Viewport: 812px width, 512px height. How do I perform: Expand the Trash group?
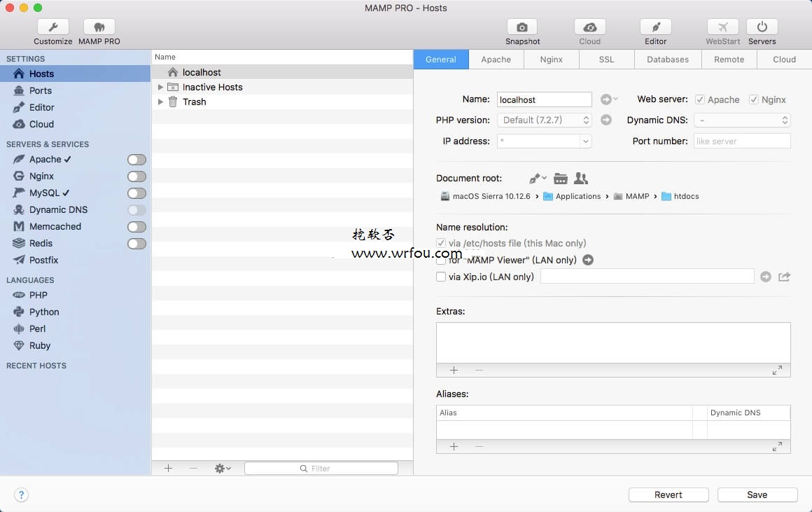click(160, 102)
